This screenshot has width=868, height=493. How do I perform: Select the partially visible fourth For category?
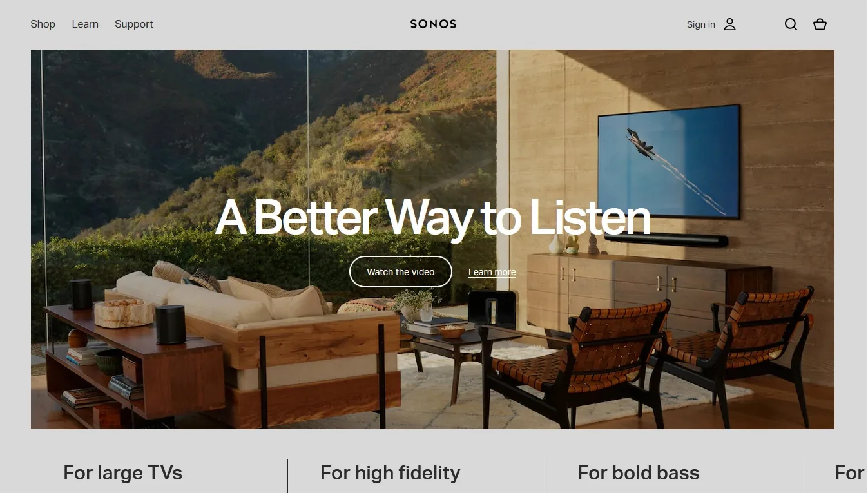849,473
